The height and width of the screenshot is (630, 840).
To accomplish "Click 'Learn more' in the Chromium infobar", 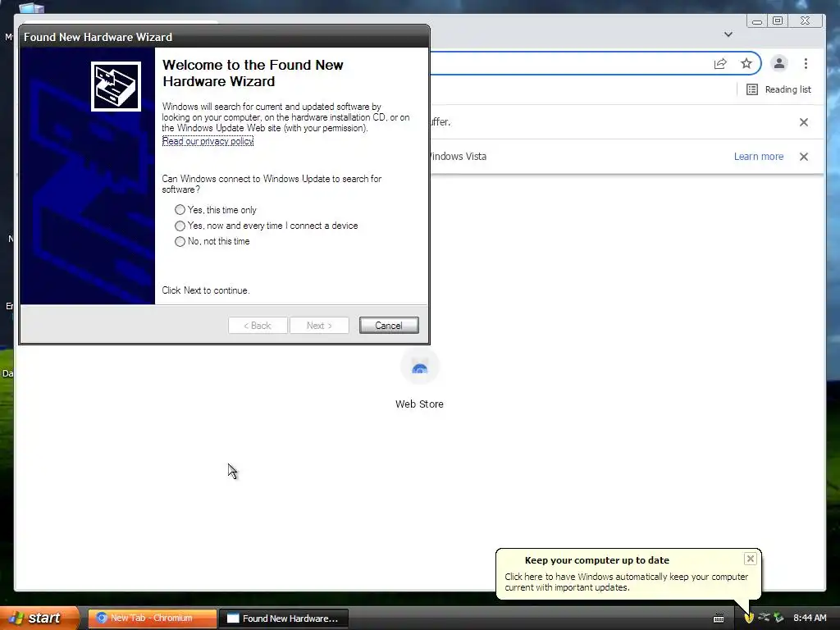I will [x=759, y=157].
